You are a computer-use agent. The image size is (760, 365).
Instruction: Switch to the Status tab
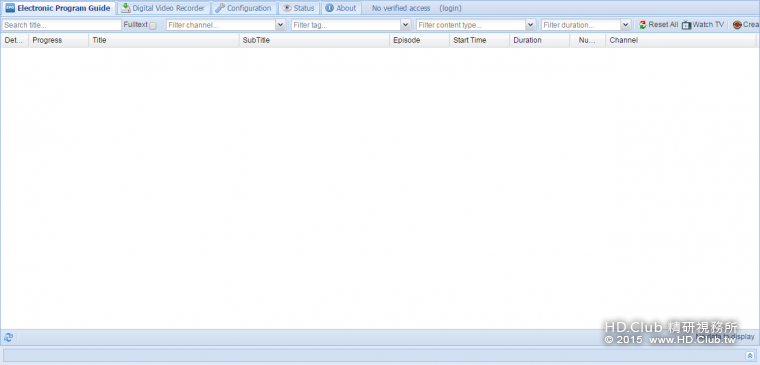coord(299,8)
